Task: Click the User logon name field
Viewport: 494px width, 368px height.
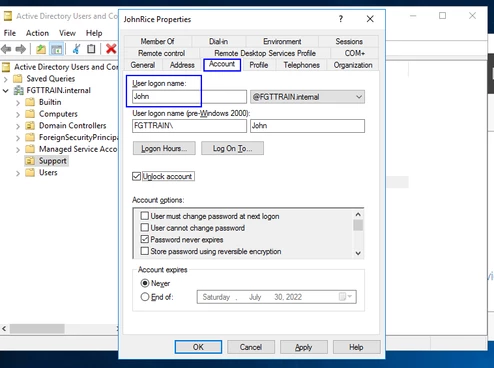Action: [189, 97]
